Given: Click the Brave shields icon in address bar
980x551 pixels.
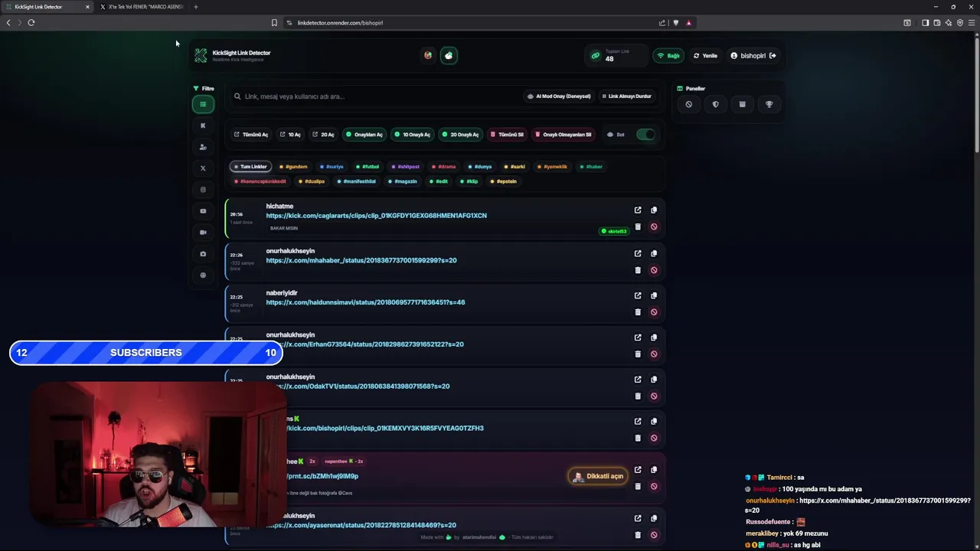Looking at the screenshot, I should 675,23.
